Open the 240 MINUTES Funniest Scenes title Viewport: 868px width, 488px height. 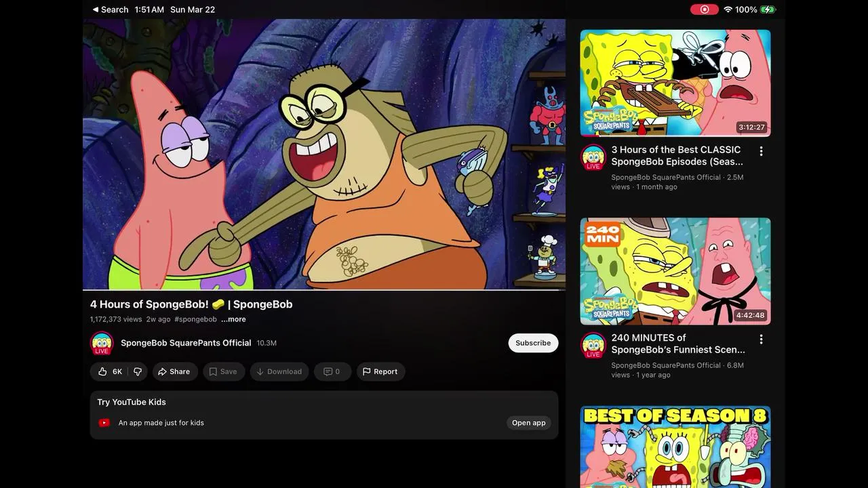[678, 344]
